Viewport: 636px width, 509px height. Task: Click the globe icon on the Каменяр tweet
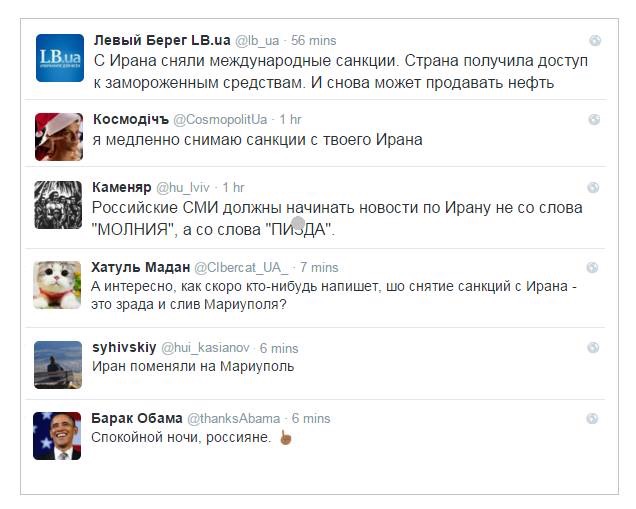pyautogui.click(x=594, y=188)
